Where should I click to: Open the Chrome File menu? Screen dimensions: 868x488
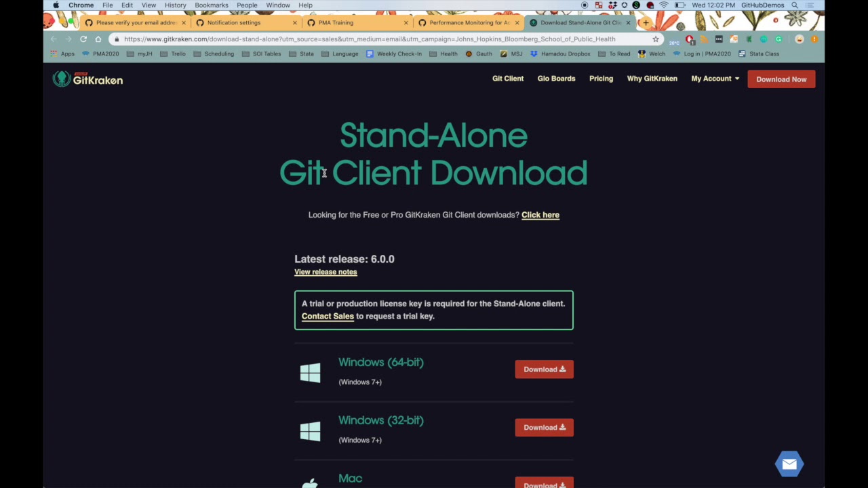(107, 5)
